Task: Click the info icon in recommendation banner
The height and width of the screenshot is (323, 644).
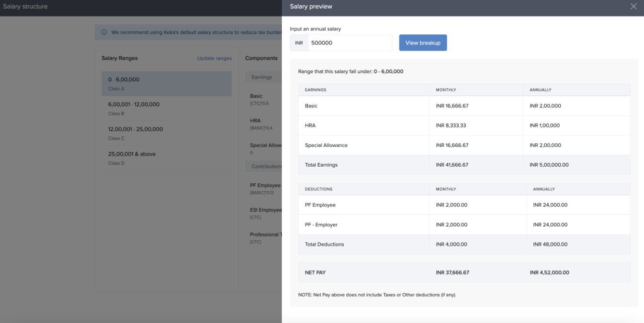Action: [x=104, y=33]
